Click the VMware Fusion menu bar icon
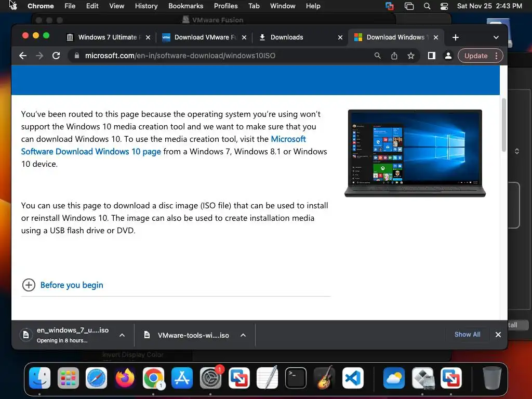This screenshot has width=532, height=399. pyautogui.click(x=390, y=6)
